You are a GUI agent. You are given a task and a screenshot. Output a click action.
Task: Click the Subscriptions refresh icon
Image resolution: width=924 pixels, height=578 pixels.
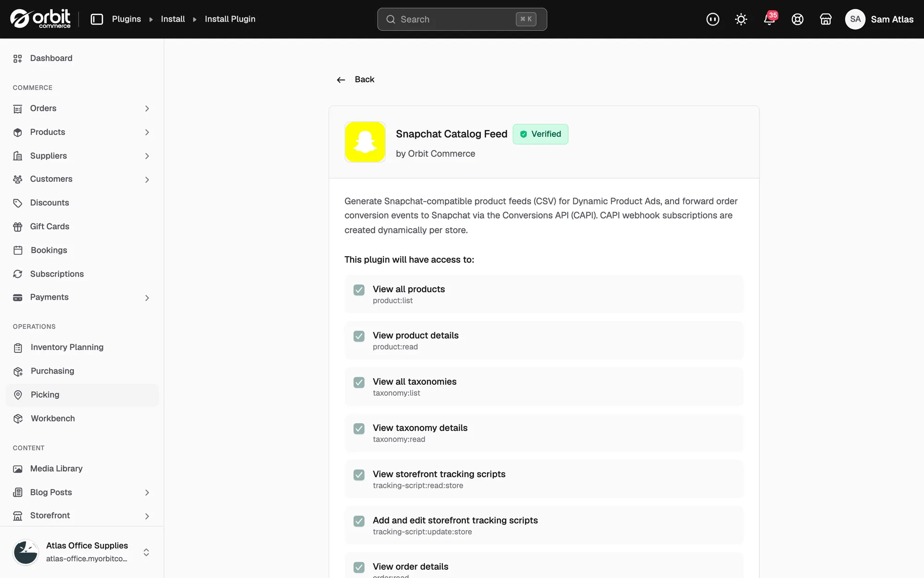point(18,274)
